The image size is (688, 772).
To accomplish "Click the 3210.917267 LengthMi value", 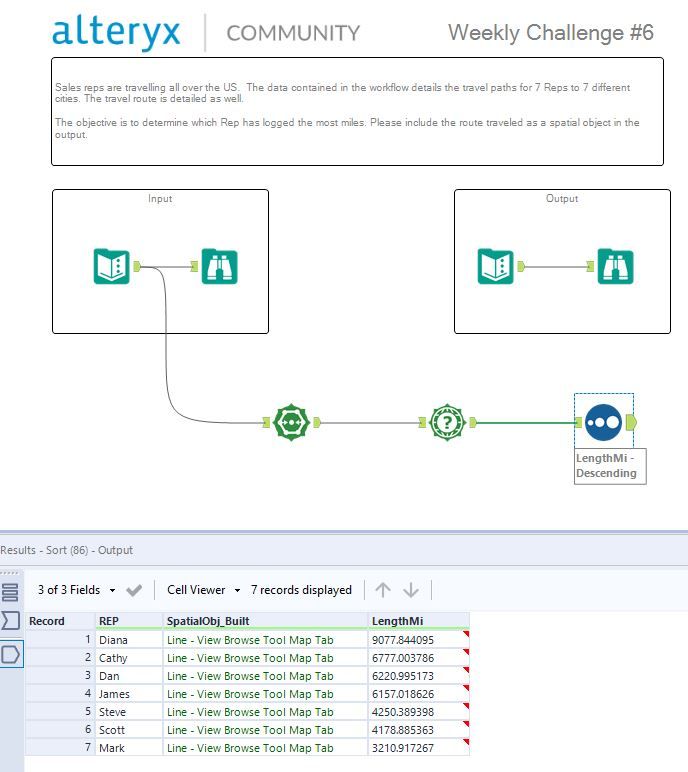I will 419,748.
